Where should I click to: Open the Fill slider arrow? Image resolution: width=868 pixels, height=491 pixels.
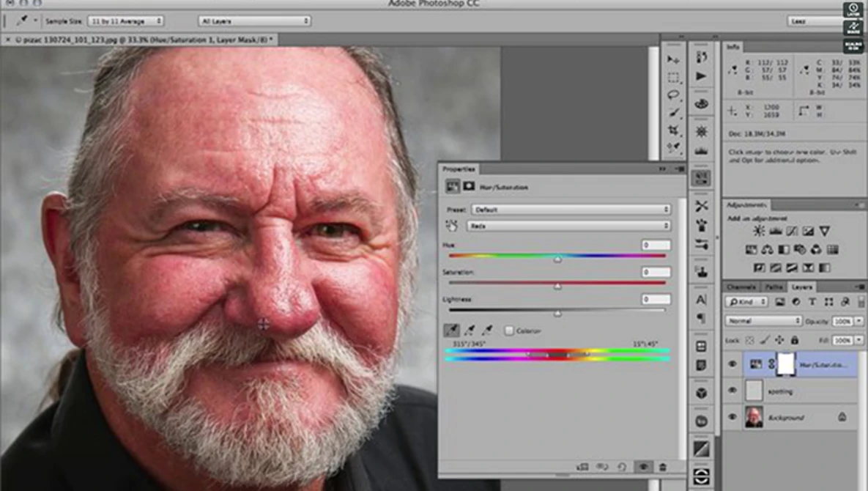click(x=859, y=340)
